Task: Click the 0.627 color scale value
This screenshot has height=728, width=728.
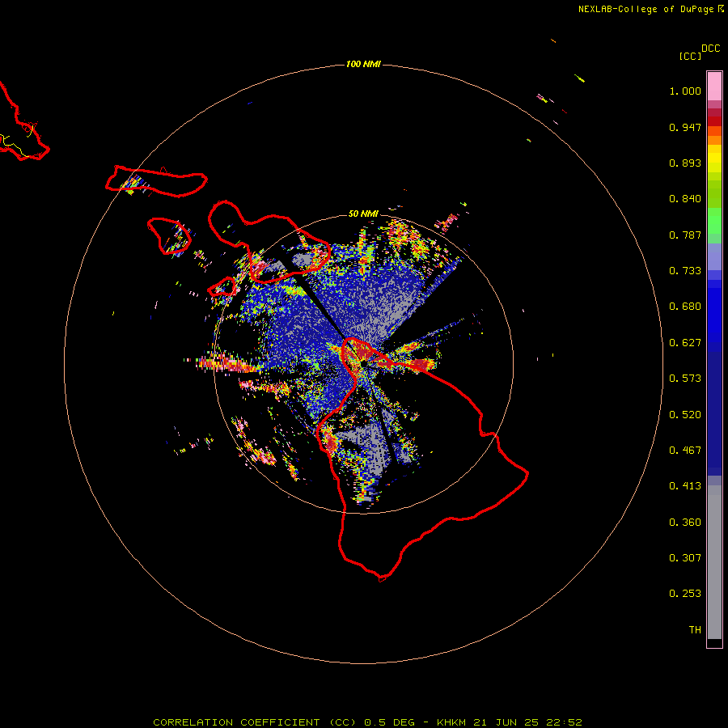Action: [x=685, y=343]
